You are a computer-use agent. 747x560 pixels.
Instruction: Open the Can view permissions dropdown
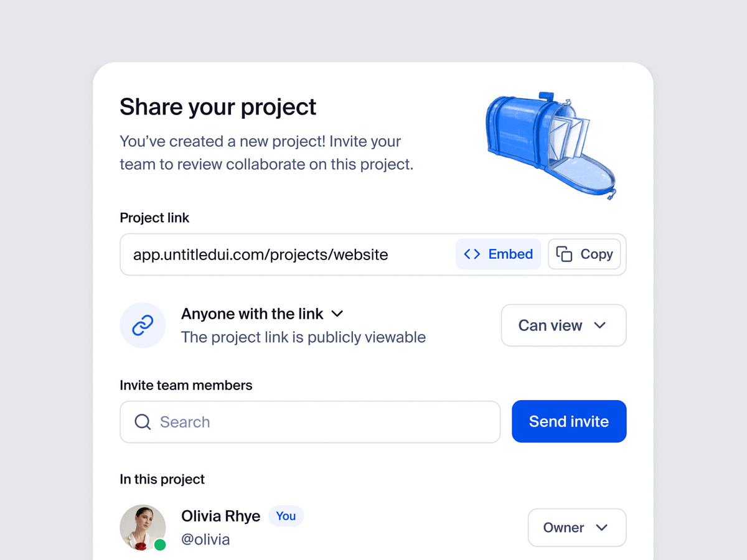click(x=563, y=325)
